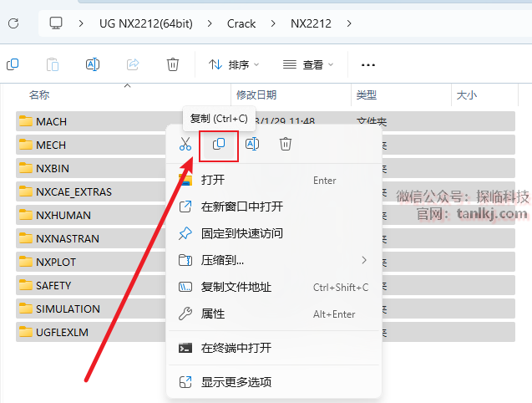
Task: Choose 属性 in the context menu
Action: (x=274, y=314)
